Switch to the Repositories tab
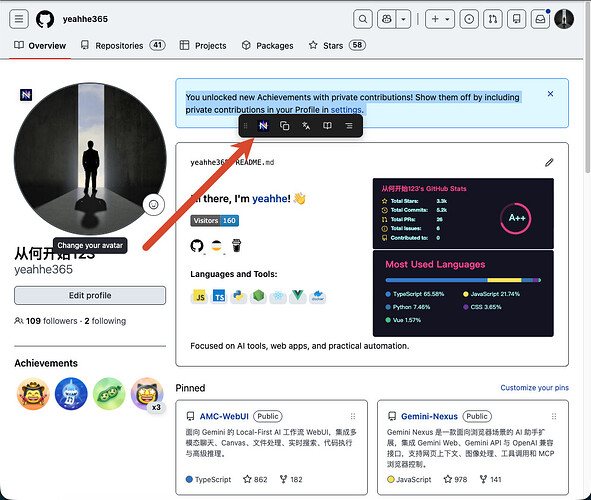 point(123,46)
